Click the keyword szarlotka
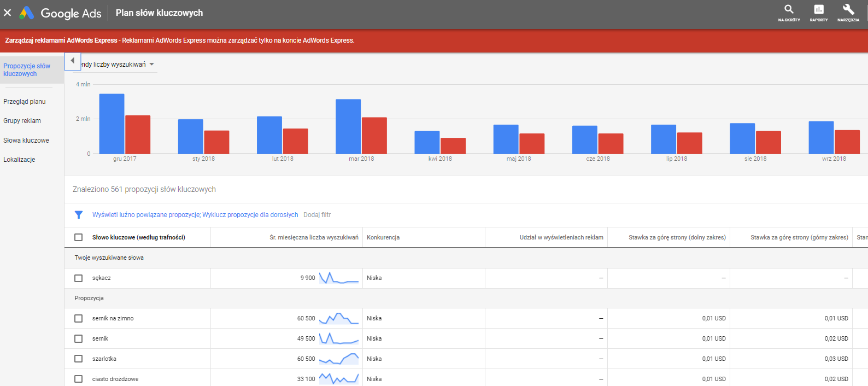868x386 pixels. [104, 359]
